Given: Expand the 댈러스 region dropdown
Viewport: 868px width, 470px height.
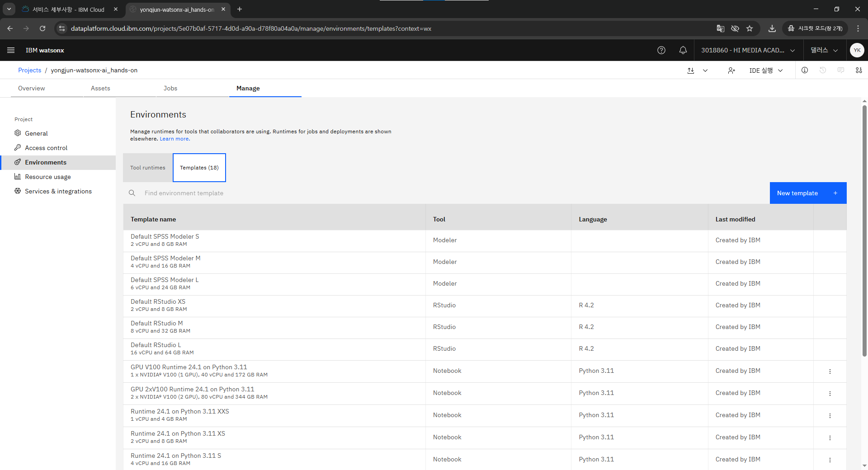Looking at the screenshot, I should click(824, 50).
